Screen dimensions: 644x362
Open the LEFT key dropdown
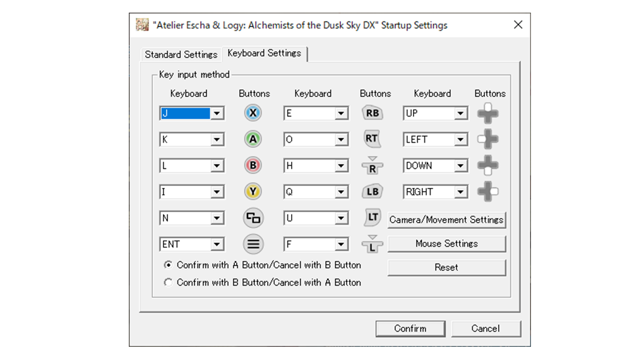pos(460,139)
